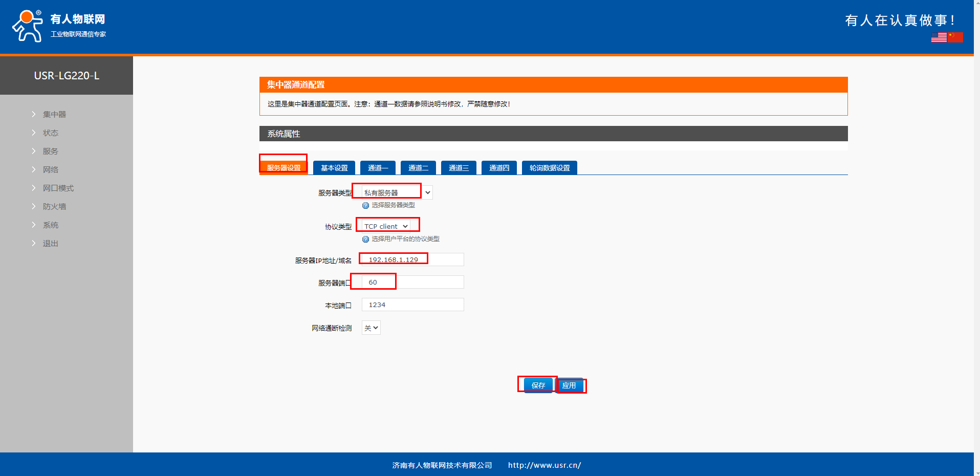Select 防火墙 in the sidebar
The image size is (980, 476).
(x=54, y=206)
